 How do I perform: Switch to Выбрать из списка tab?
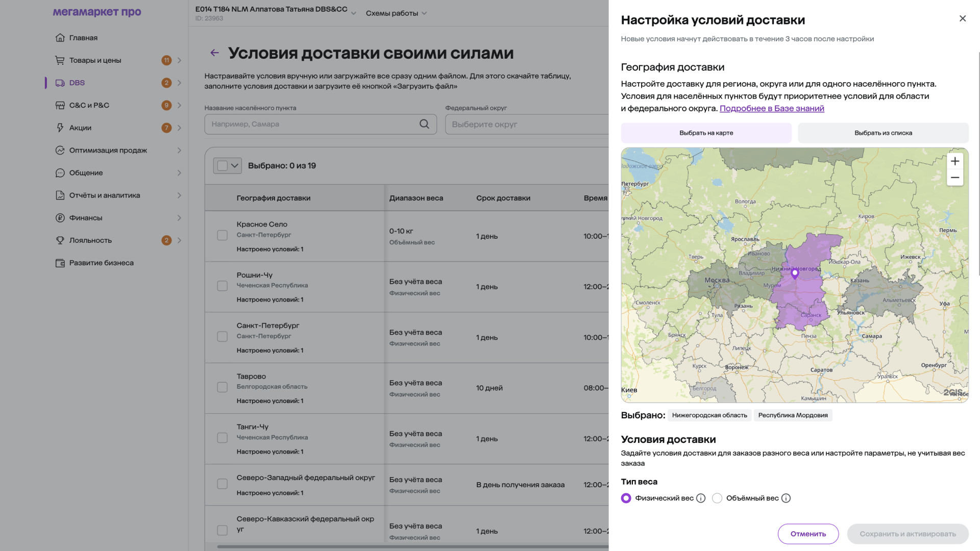pos(883,133)
